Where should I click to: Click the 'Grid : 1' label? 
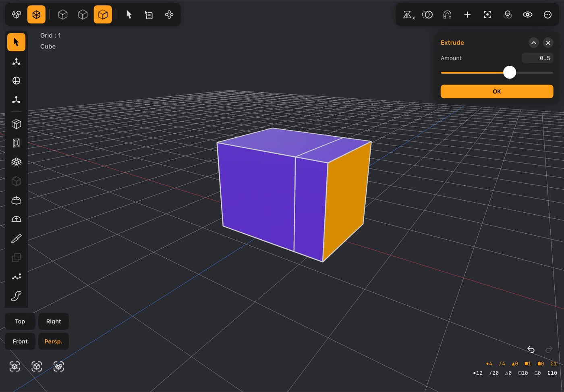pyautogui.click(x=50, y=35)
